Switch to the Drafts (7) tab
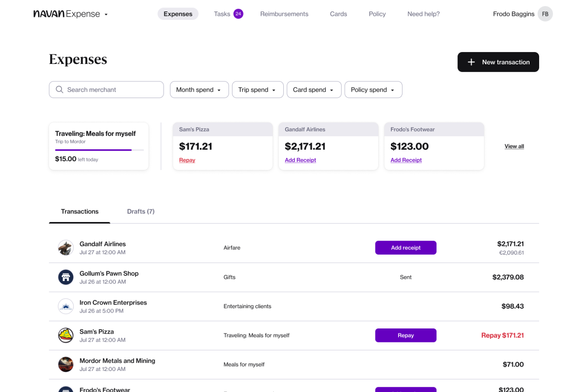588x392 pixels. (141, 212)
